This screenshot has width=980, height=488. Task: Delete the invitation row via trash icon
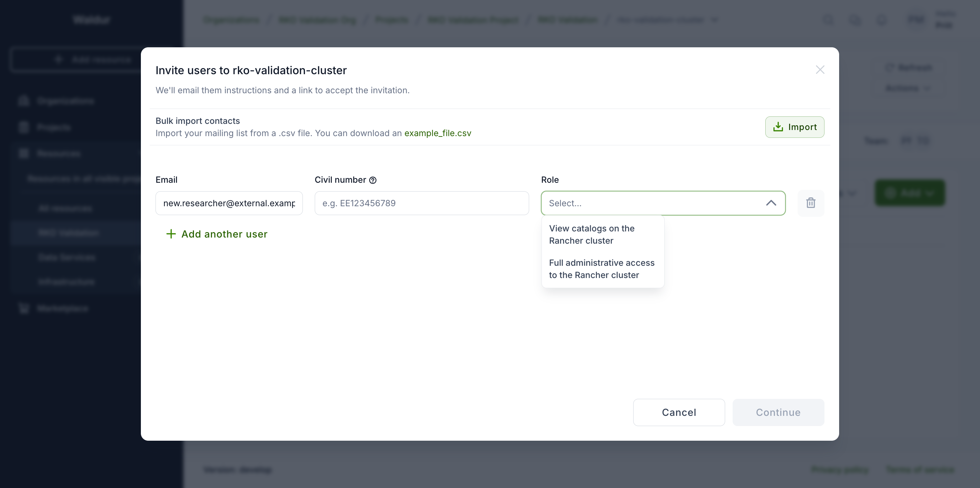pyautogui.click(x=811, y=203)
